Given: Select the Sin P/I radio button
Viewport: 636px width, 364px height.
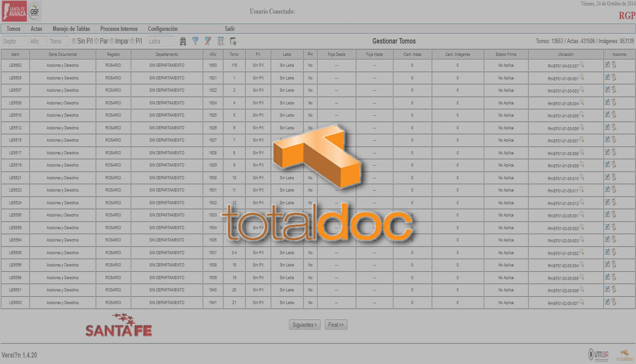Looking at the screenshot, I should [x=74, y=41].
